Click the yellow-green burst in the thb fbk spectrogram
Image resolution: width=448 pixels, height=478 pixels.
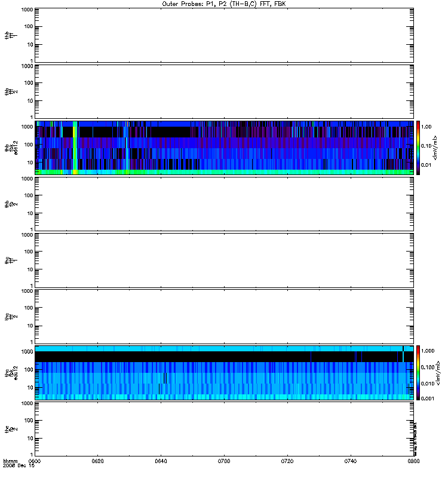tap(75, 148)
